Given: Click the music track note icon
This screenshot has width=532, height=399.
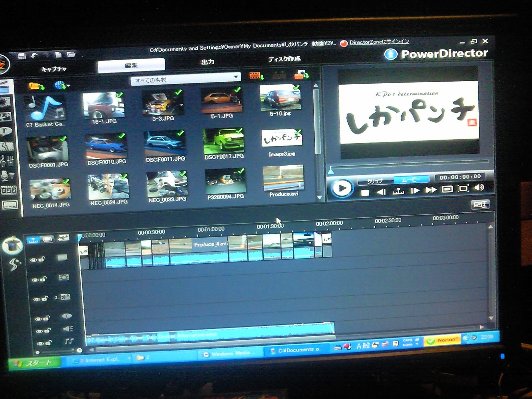Looking at the screenshot, I should coord(69,341).
